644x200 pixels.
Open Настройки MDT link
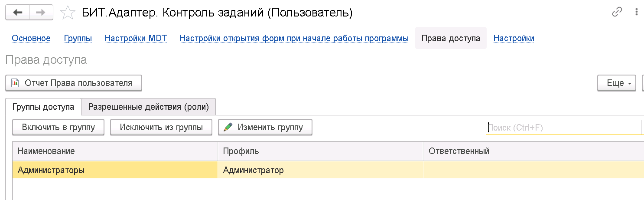[x=136, y=38]
